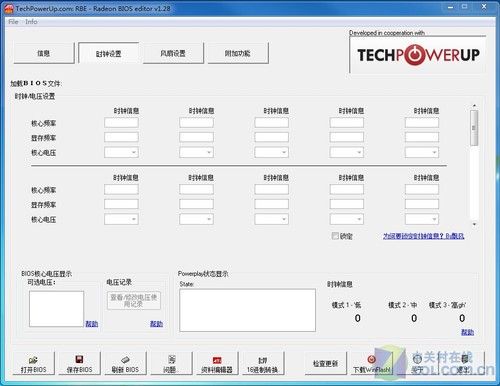
Task: Switch to the 信息 information tab
Action: pos(44,53)
